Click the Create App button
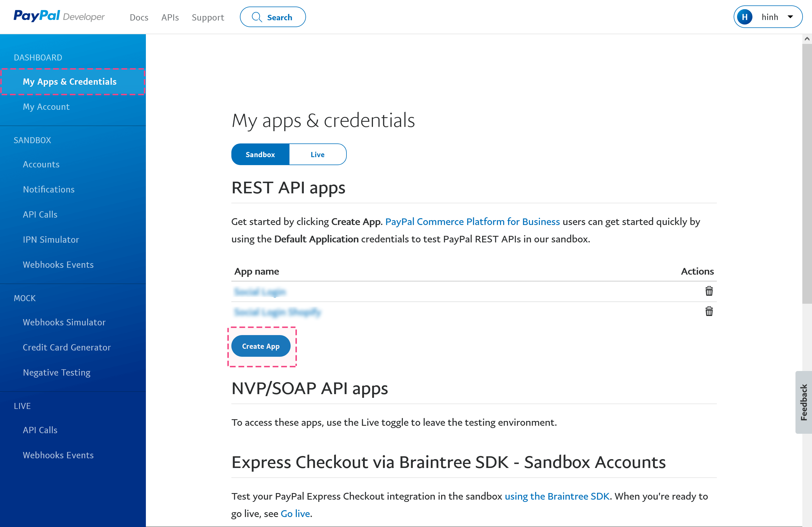 point(261,346)
